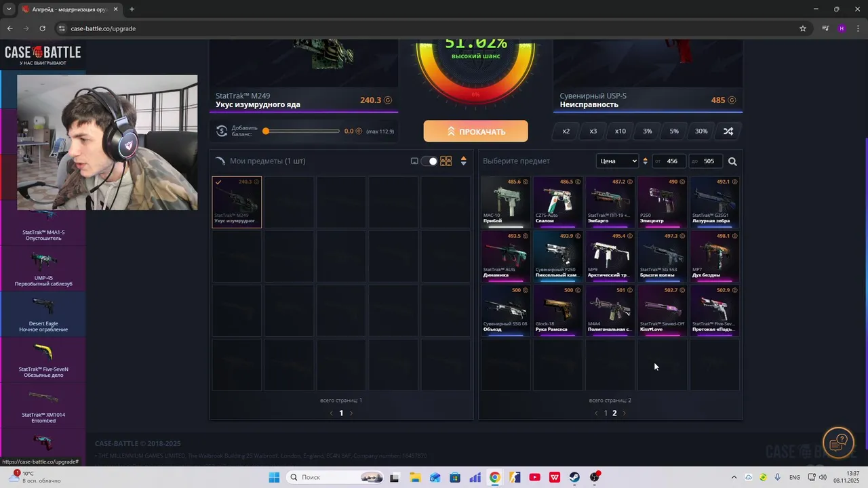Image resolution: width=868 pixels, height=488 pixels.
Task: Open StatTrak XM1014 Entombed live drop
Action: pos(43,405)
